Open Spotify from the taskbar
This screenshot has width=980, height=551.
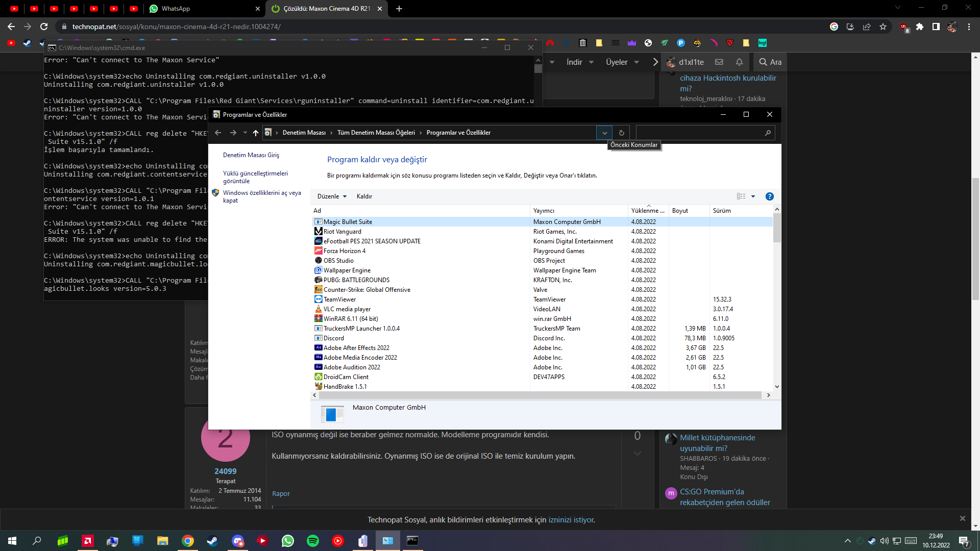pos(312,541)
